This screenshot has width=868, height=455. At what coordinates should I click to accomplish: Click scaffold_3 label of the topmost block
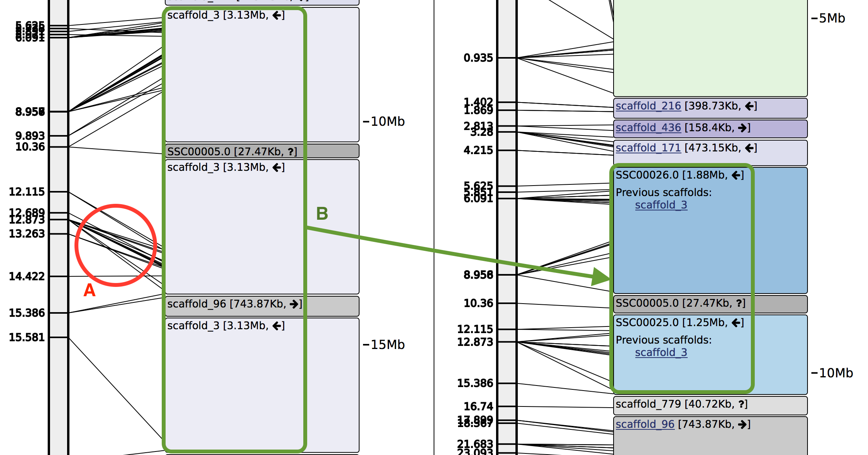(x=226, y=15)
